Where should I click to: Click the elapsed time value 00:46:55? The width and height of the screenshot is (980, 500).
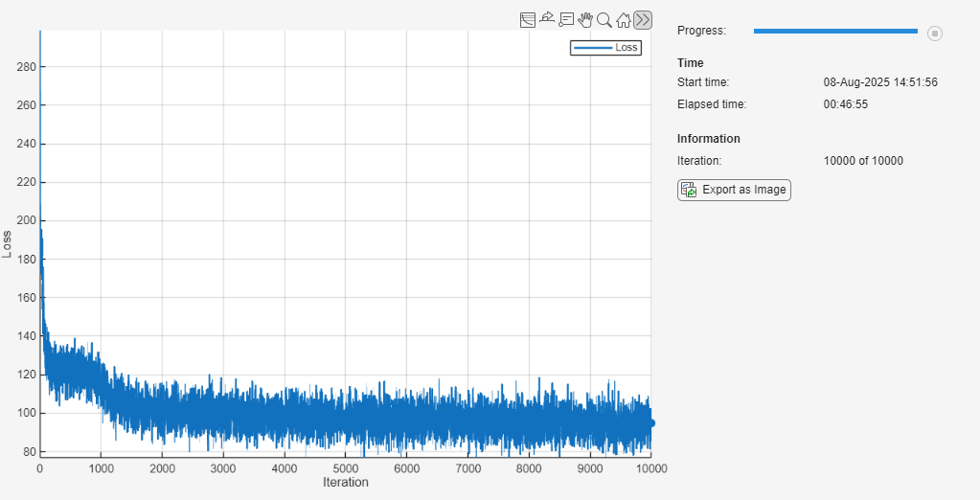pos(846,104)
